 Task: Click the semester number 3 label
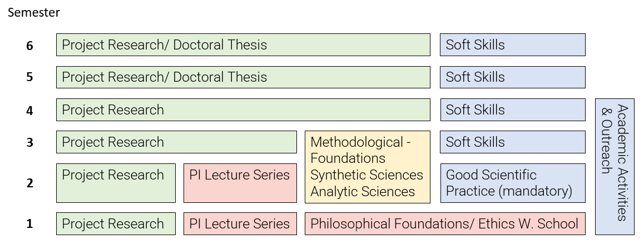(x=29, y=142)
